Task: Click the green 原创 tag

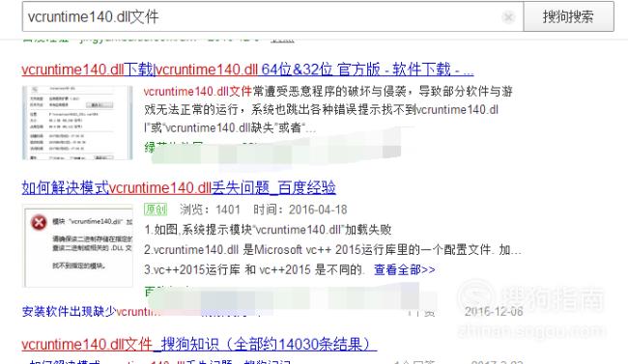Action: point(156,210)
